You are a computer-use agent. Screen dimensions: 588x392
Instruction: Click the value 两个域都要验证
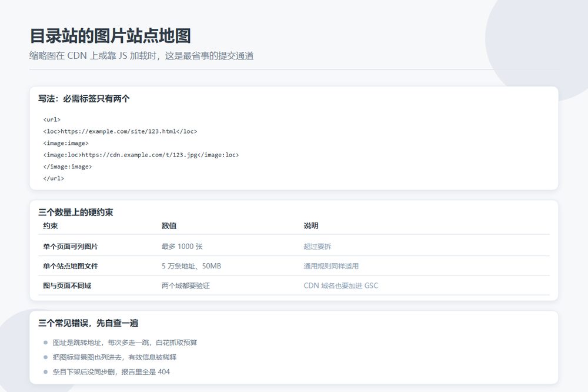[x=186, y=285]
